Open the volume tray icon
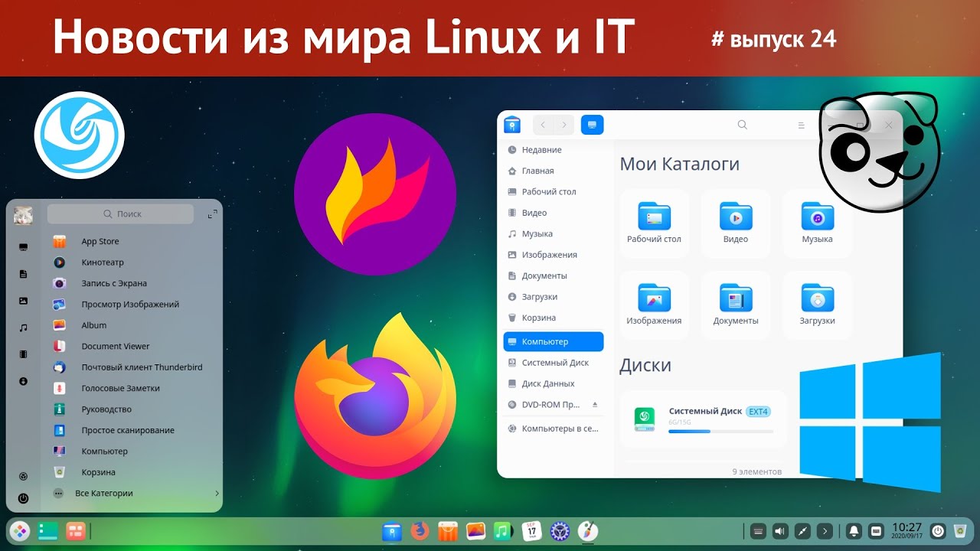 (780, 531)
